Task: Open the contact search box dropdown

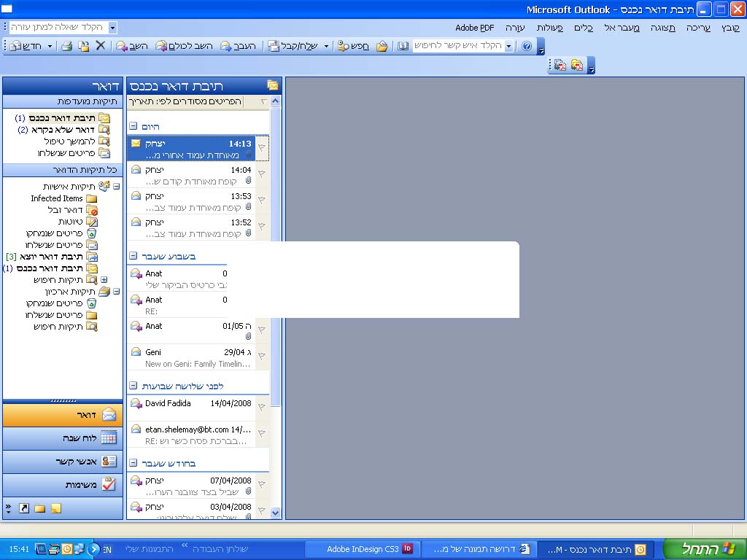Action: tap(508, 46)
